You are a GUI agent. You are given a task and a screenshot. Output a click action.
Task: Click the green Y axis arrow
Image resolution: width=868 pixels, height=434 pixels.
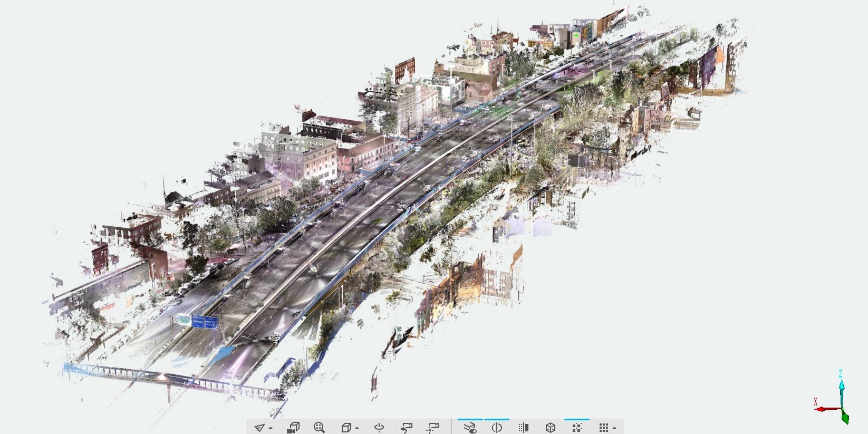point(845,418)
